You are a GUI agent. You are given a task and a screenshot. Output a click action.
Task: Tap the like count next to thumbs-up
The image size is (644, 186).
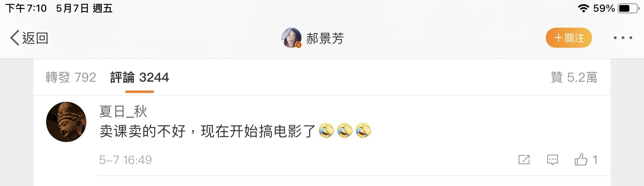(x=595, y=160)
